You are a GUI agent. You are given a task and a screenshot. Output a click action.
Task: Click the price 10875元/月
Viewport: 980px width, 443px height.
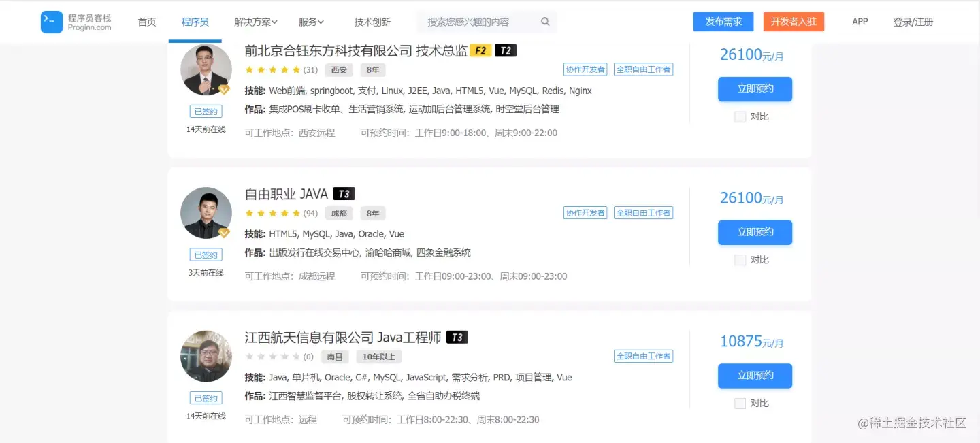[x=752, y=342]
